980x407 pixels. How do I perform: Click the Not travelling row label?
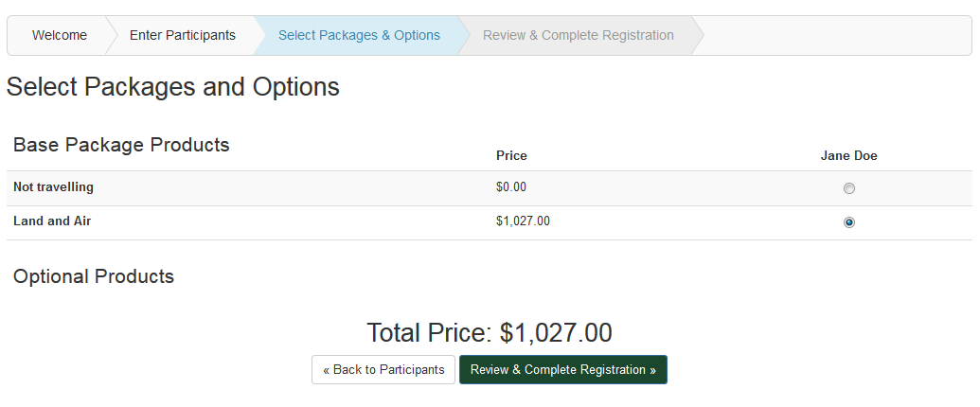tap(53, 186)
